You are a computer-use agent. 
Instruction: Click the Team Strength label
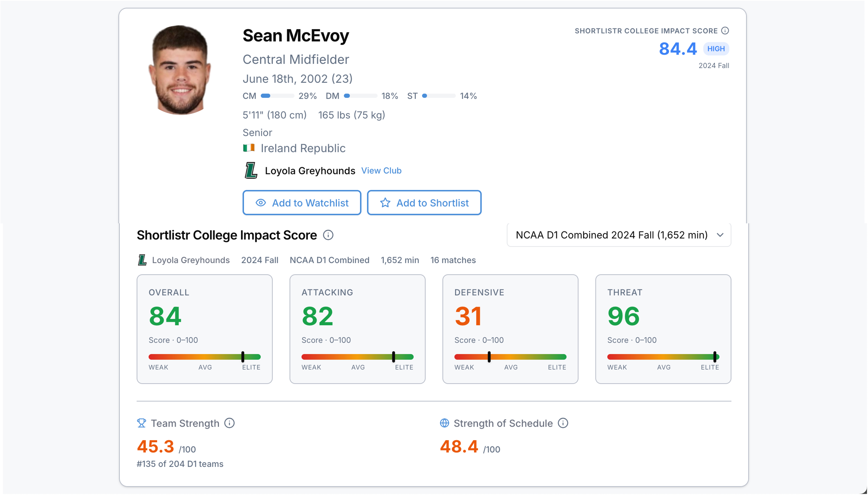pyautogui.click(x=185, y=423)
